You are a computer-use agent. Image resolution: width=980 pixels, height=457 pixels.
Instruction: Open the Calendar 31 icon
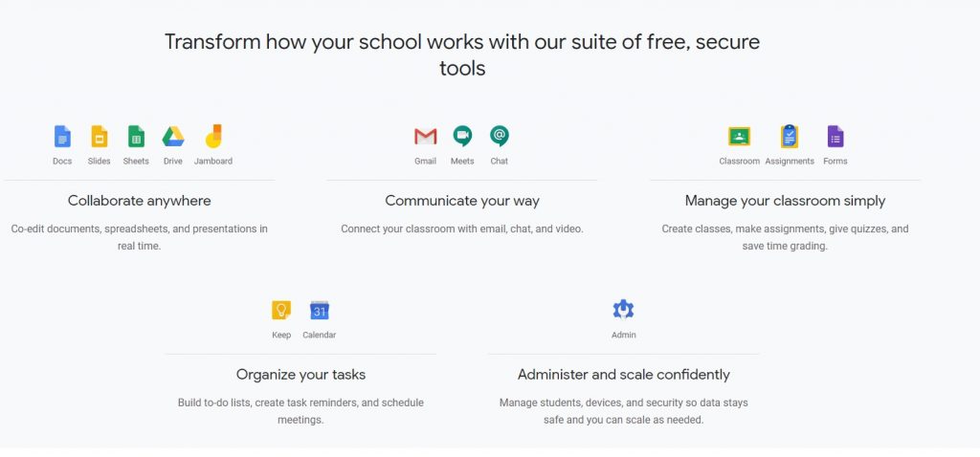(320, 311)
